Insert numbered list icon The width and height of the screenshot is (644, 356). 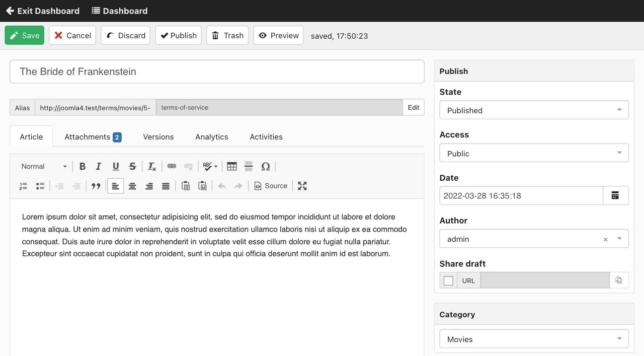23,186
